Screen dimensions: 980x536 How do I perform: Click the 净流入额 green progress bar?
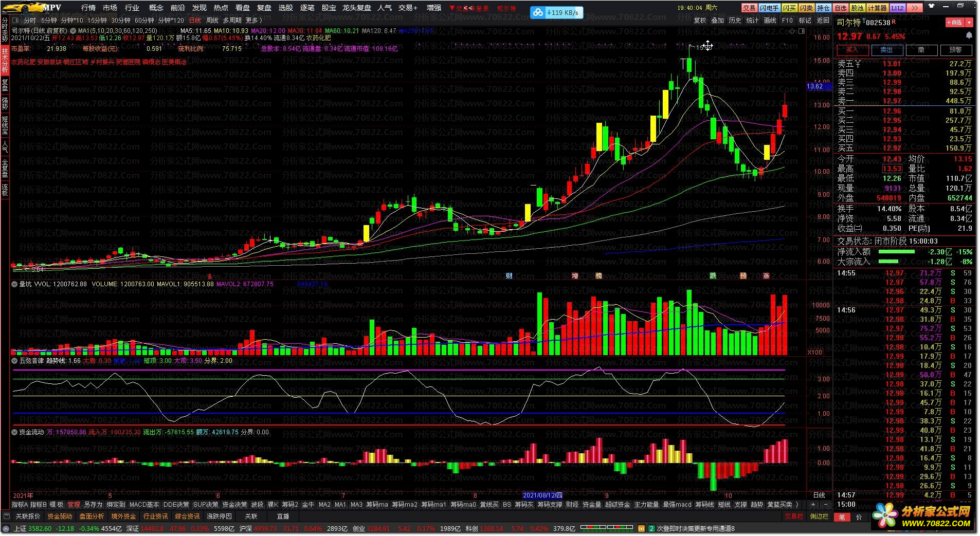tap(896, 252)
